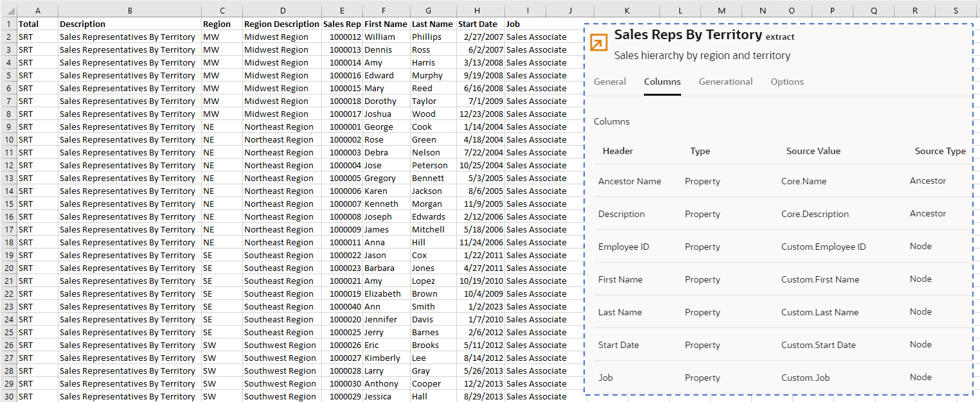Image resolution: width=980 pixels, height=402 pixels.
Task: Select row 30 header
Action: point(8,396)
